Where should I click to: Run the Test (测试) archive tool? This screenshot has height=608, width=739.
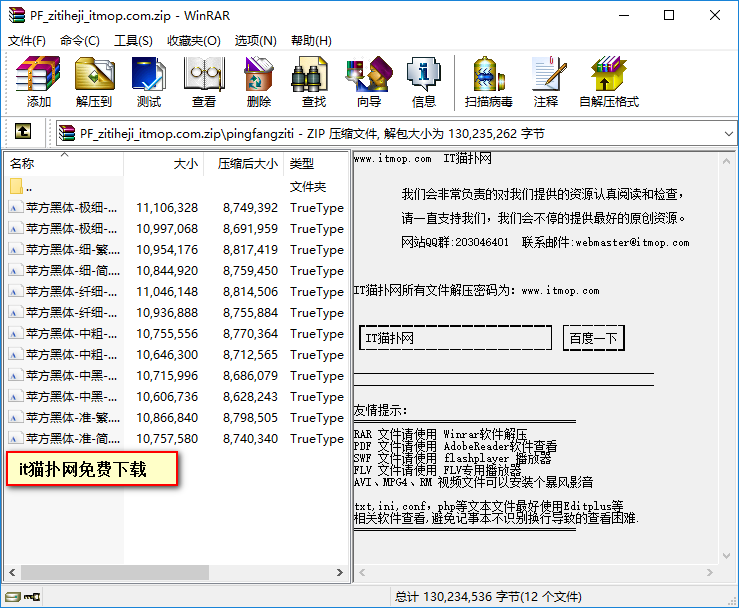coord(149,82)
